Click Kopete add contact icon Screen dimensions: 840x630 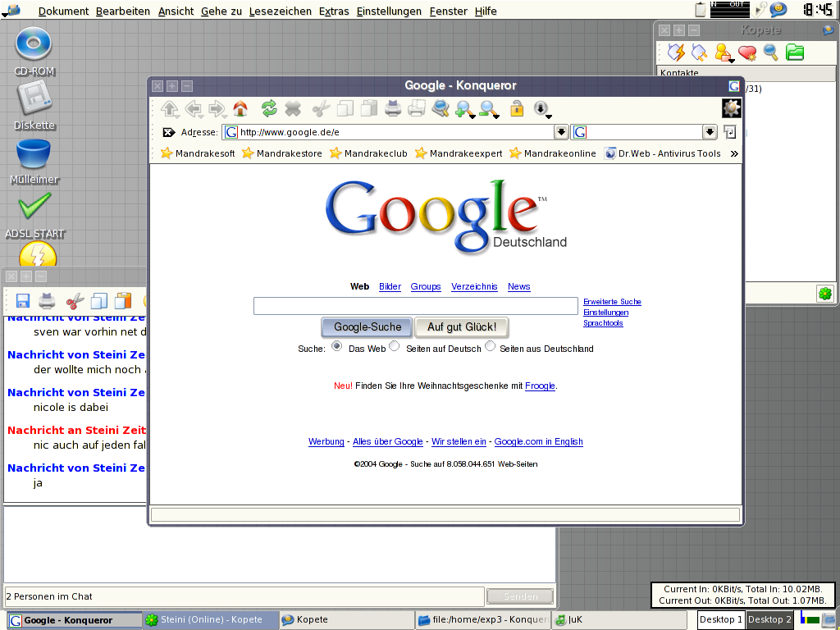tap(724, 52)
